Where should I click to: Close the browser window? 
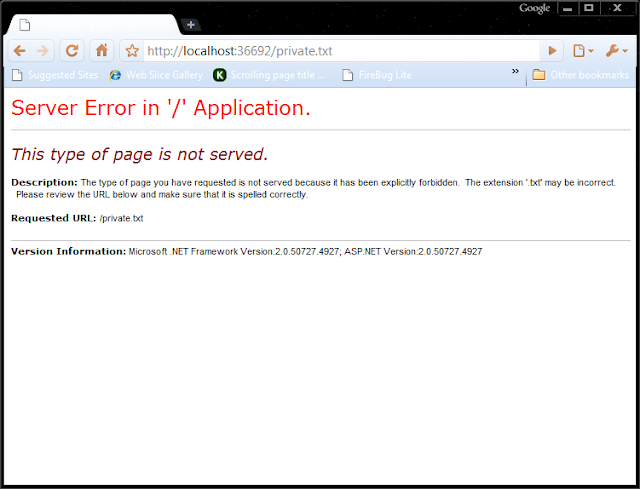click(617, 8)
